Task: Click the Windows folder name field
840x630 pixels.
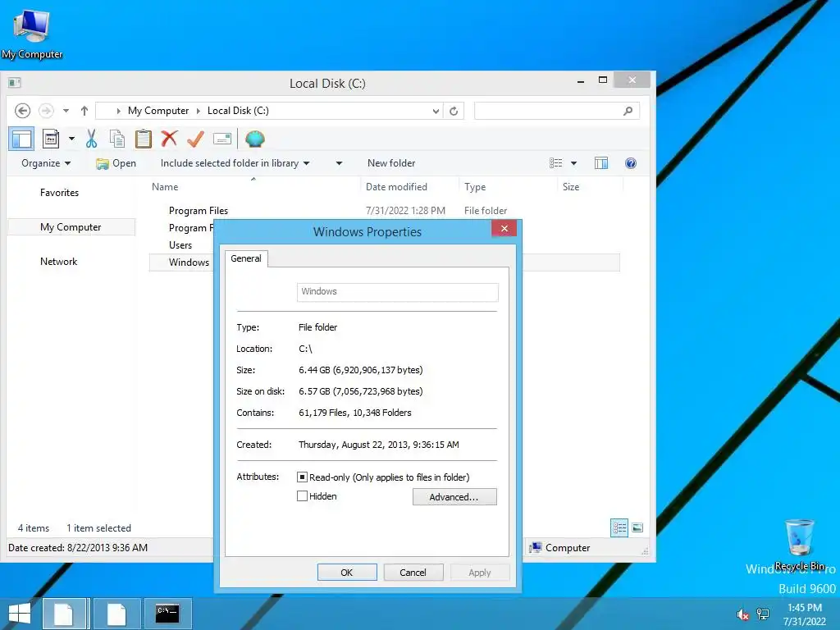Action: coord(398,292)
